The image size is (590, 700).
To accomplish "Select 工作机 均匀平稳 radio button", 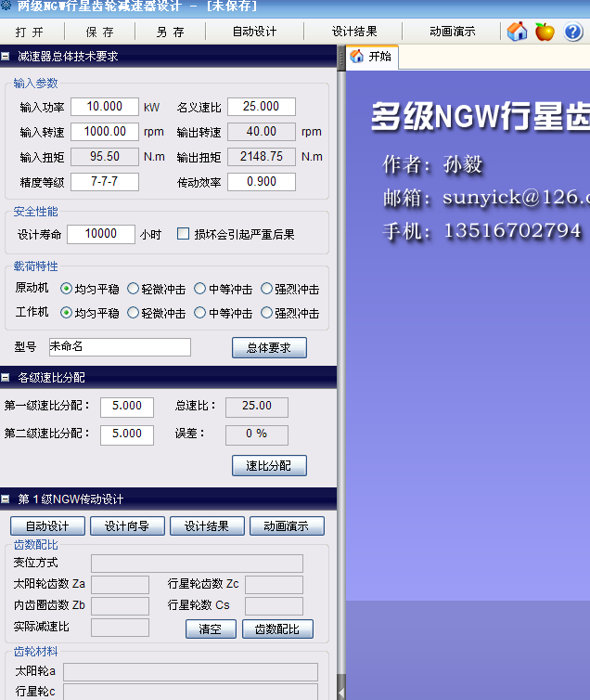I will (66, 313).
